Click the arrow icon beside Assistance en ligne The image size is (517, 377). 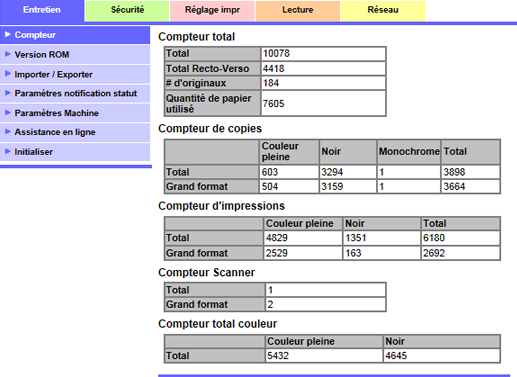(8, 132)
